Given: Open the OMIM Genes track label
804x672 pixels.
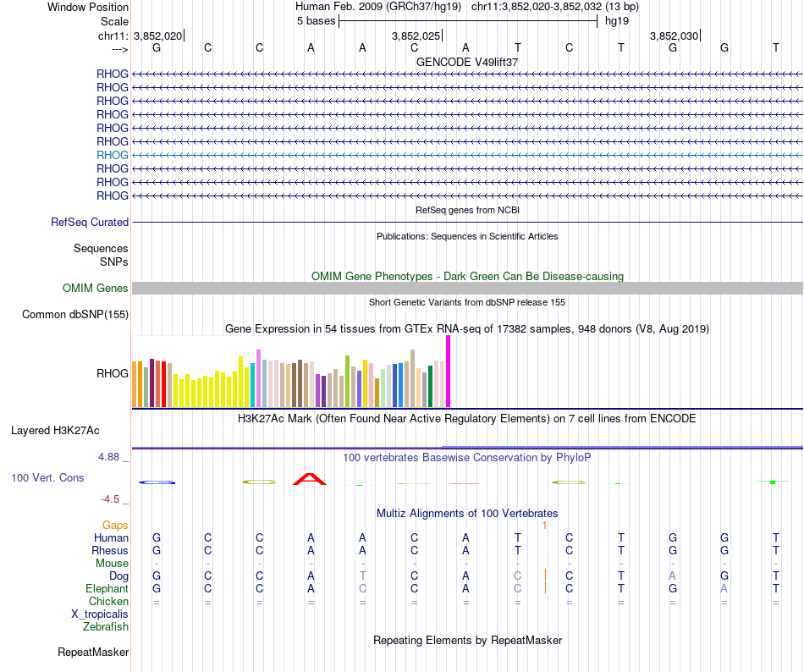Looking at the screenshot, I should tap(95, 288).
